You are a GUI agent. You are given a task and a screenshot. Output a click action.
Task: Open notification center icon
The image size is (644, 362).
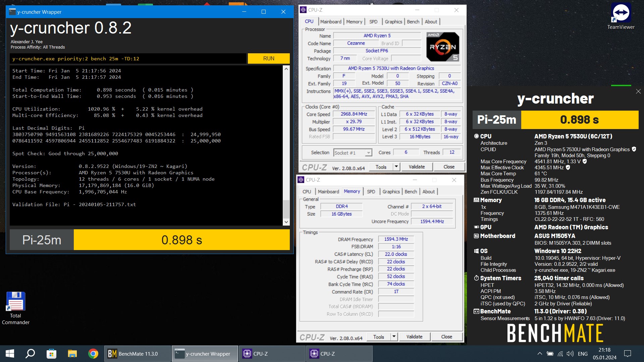coord(627,354)
